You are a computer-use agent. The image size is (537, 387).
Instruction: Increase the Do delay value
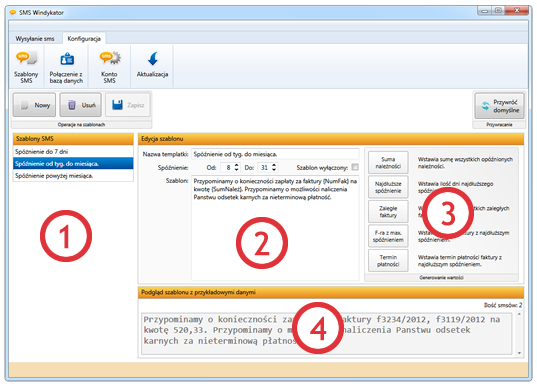(274, 165)
